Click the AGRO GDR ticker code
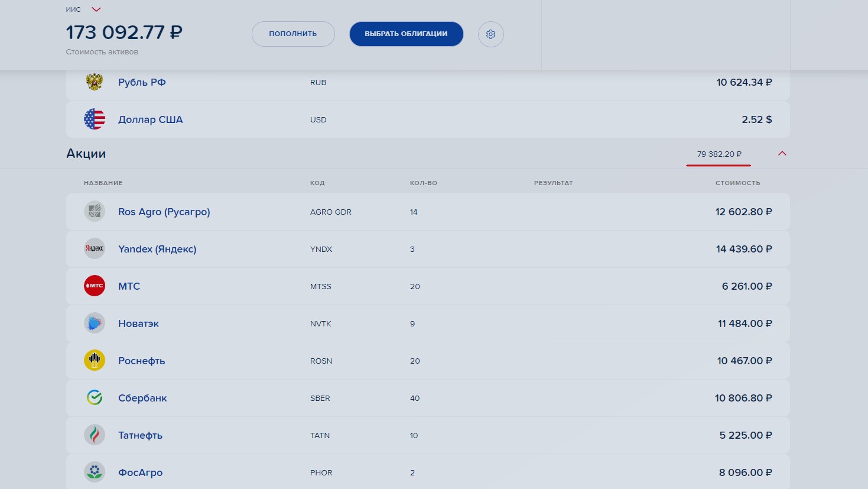Viewport: 868px width, 489px height. 331,212
